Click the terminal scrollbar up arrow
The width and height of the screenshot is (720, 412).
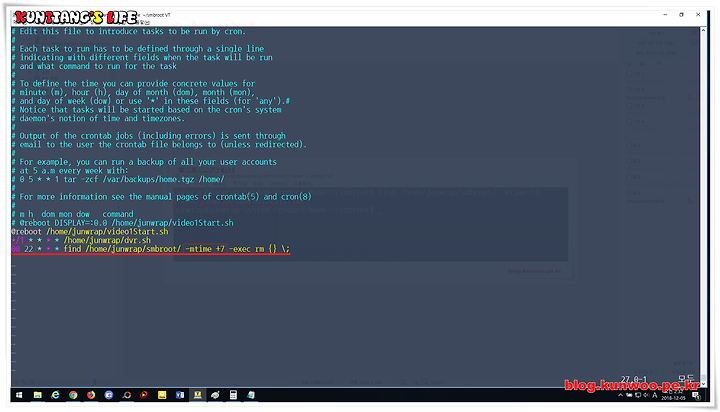click(703, 30)
